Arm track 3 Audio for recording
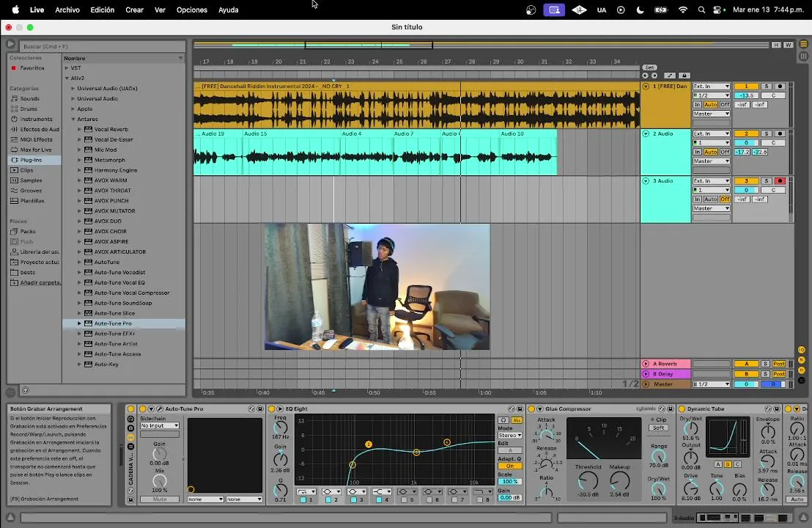 click(x=780, y=181)
